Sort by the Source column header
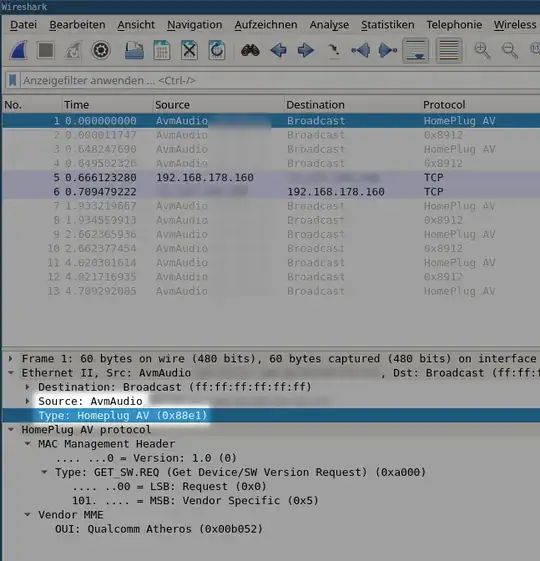The height and width of the screenshot is (561, 540). coord(219,105)
